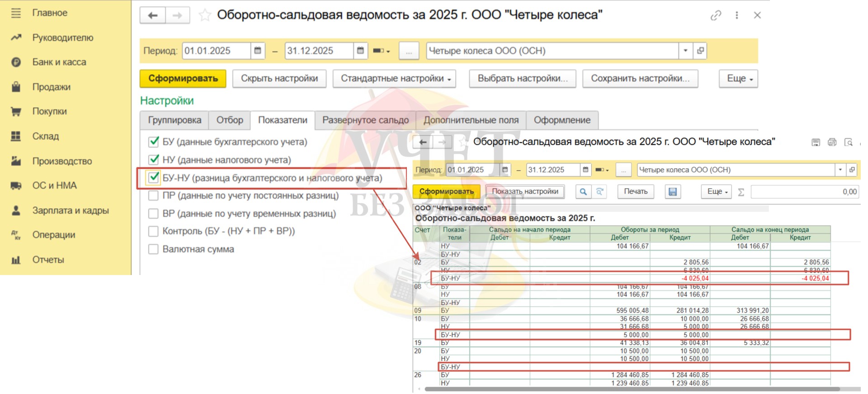
Task: Tick the Валютная сумма checkbox
Action: (x=153, y=249)
